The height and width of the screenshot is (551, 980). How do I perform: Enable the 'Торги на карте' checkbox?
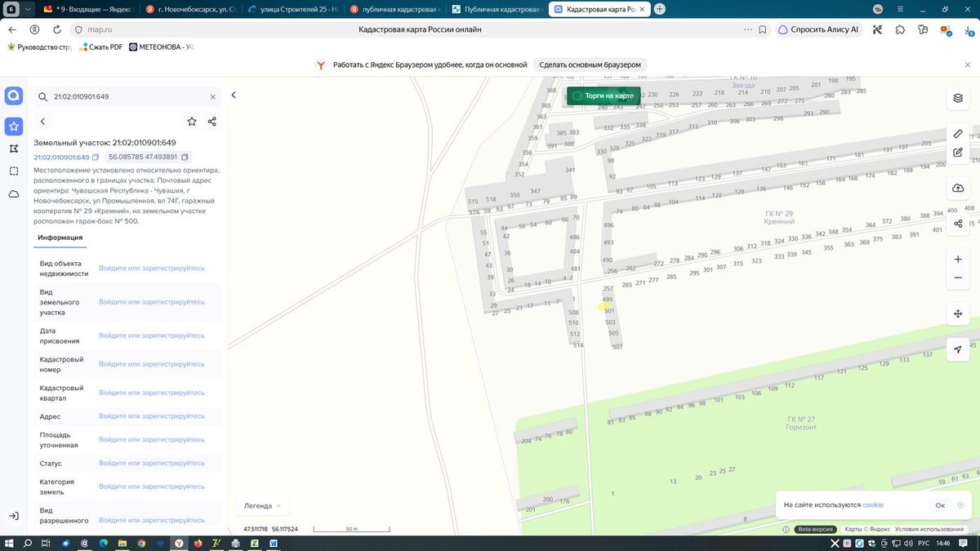coord(577,96)
